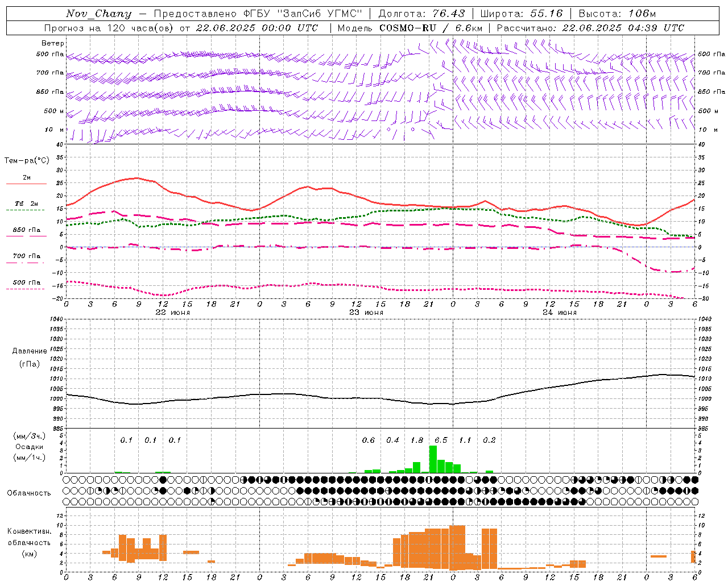
Task: Click the "(км)" unit under convective cloud label
Action: (29, 554)
